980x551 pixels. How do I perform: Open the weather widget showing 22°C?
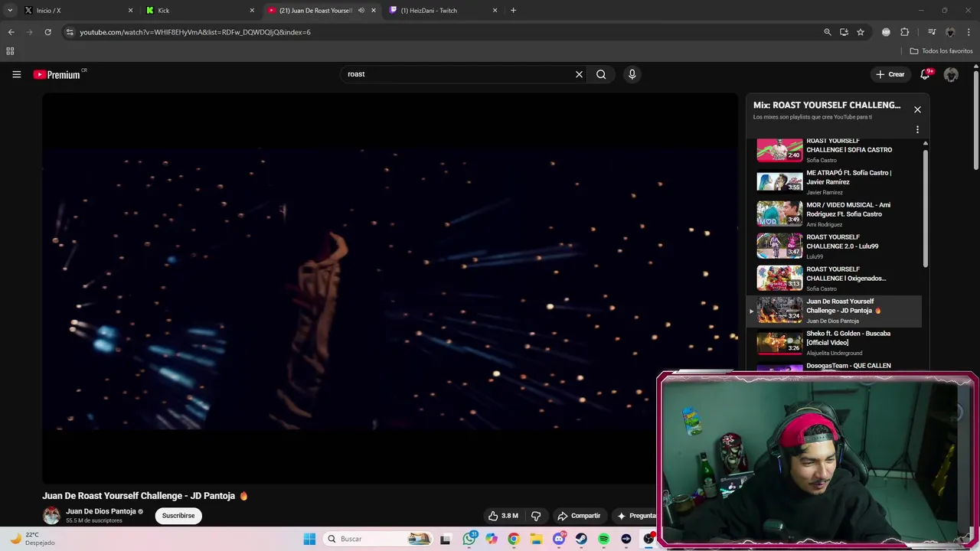[32, 539]
